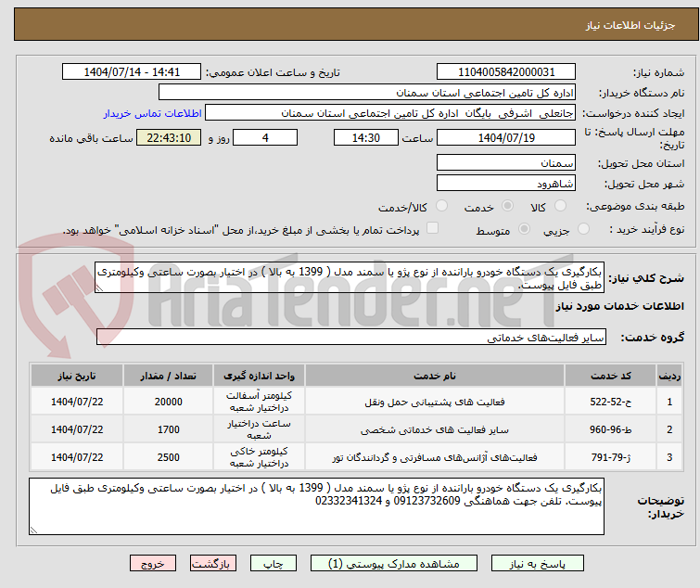Click the چاپ print button

[x=274, y=564]
